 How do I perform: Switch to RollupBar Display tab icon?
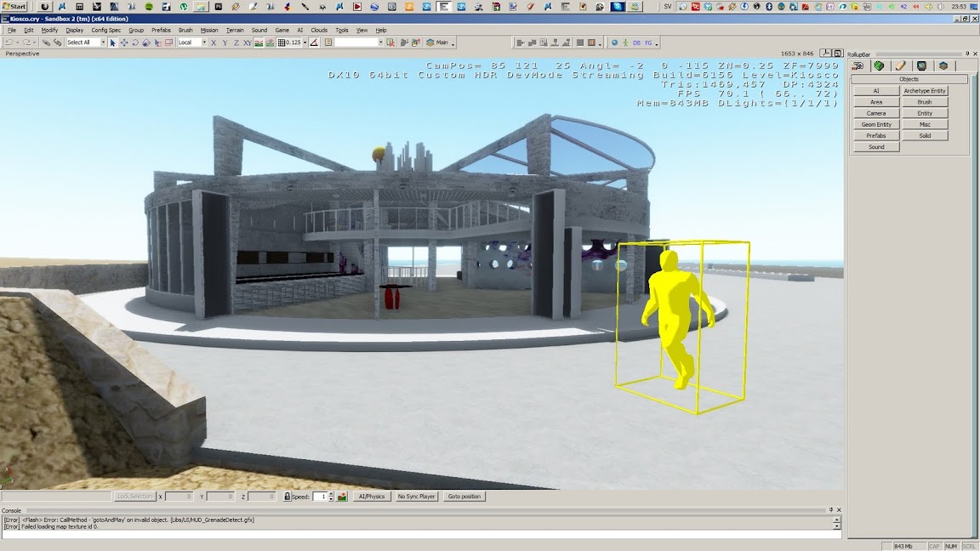click(x=922, y=65)
